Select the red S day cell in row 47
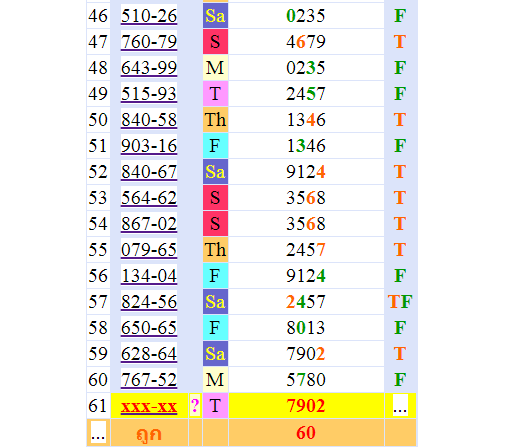509x448 pixels. coord(215,42)
